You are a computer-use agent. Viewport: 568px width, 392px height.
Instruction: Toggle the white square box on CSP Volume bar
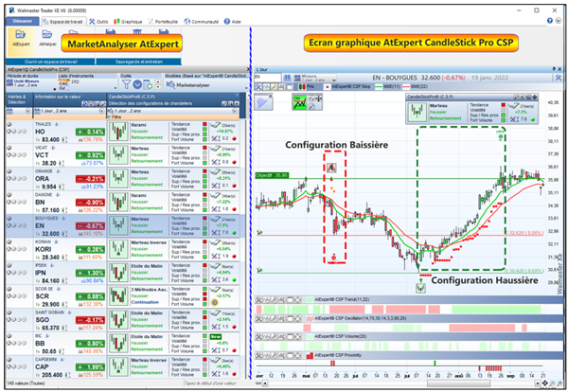pyautogui.click(x=290, y=336)
